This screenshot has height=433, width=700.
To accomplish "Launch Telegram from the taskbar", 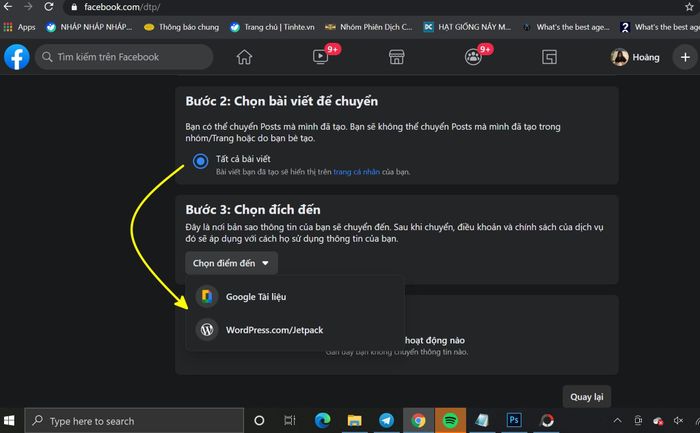I will 386,421.
